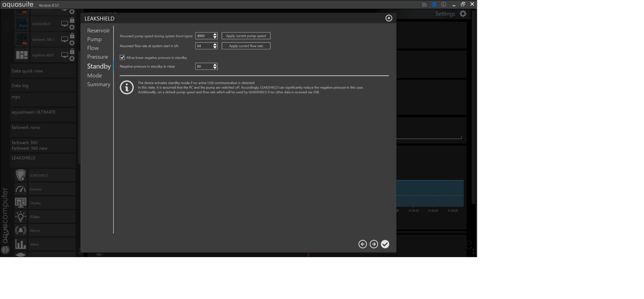644x299 pixels.
Task: Go to the previous wizard step
Action: (363, 244)
